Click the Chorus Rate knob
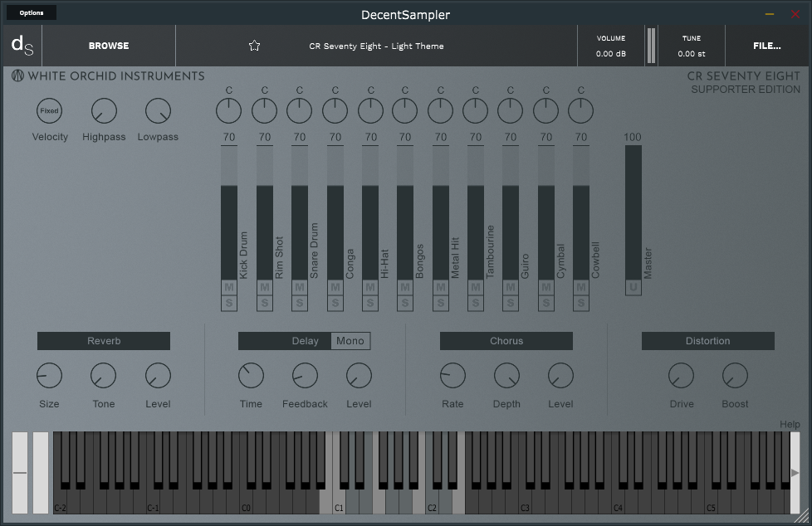This screenshot has width=812, height=526. click(x=452, y=375)
